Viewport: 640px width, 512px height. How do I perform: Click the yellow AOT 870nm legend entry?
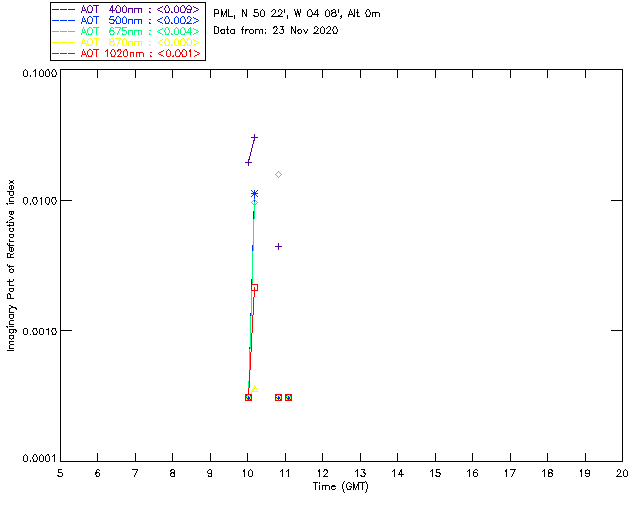tap(126, 42)
